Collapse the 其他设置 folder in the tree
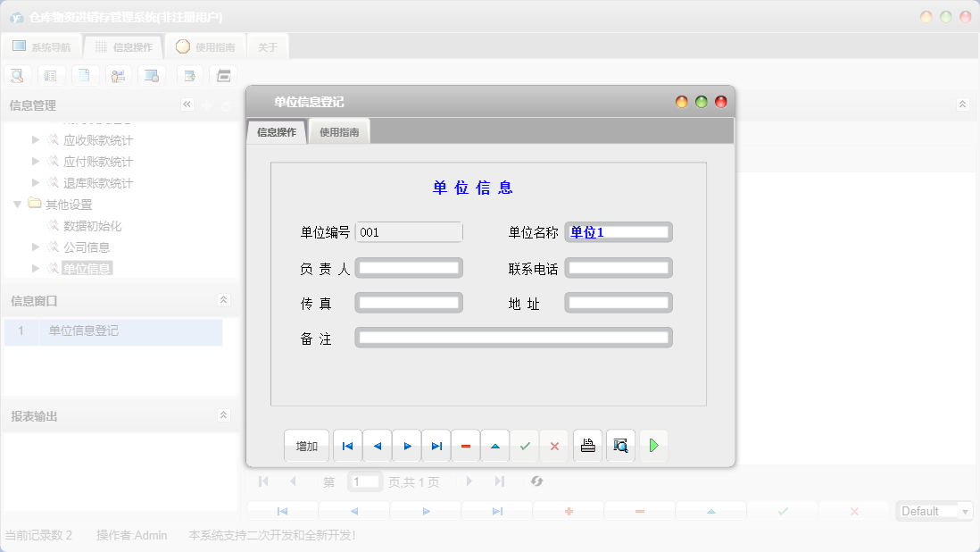This screenshot has height=552, width=980. click(x=18, y=204)
